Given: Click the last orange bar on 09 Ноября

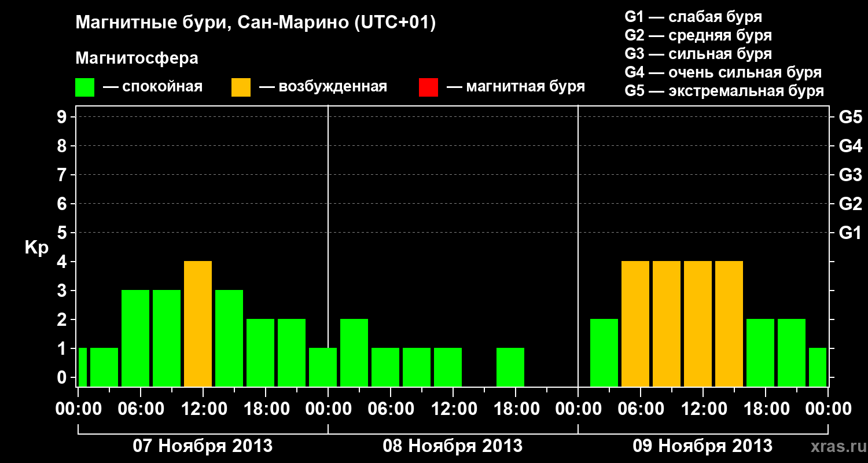Looking at the screenshot, I should (x=729, y=324).
